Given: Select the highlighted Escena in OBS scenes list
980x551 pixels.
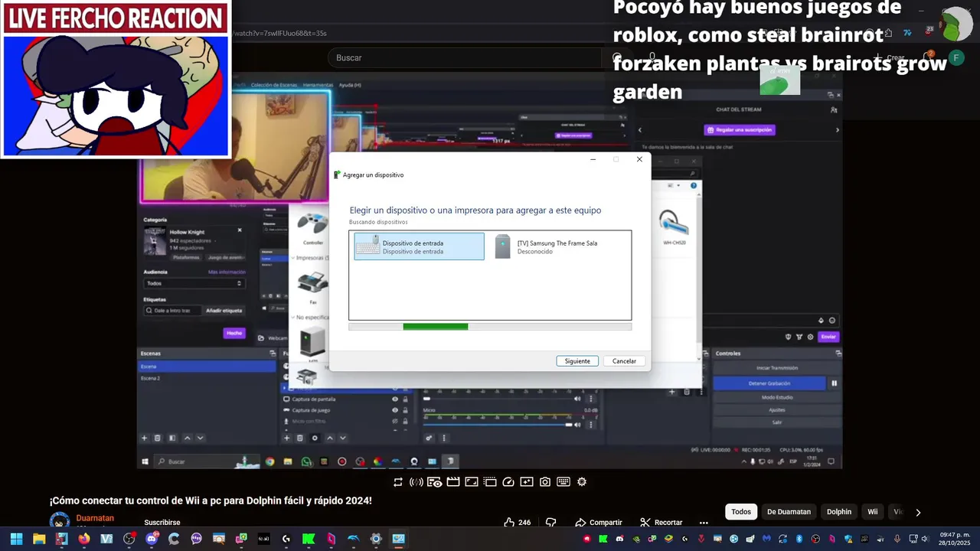Looking at the screenshot, I should point(207,367).
